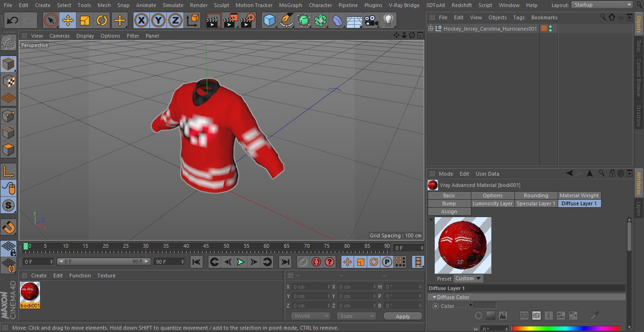644x332 pixels.
Task: Add a camera object
Action: [372, 20]
